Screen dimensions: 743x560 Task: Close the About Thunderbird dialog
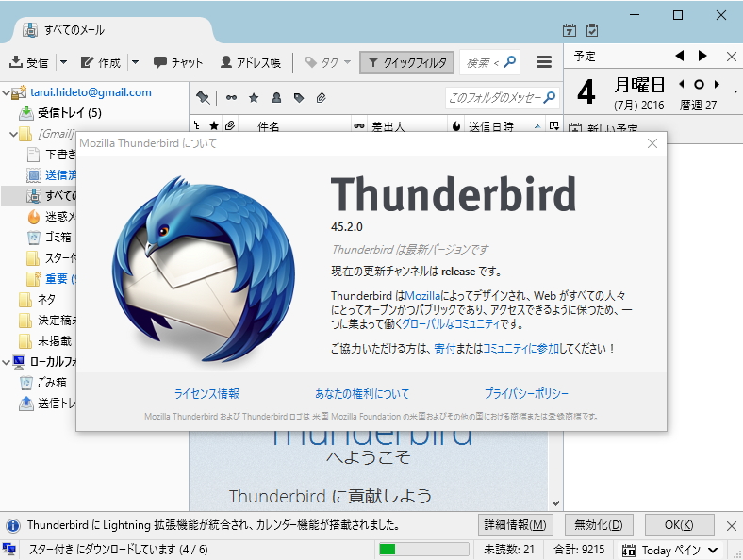click(x=652, y=143)
